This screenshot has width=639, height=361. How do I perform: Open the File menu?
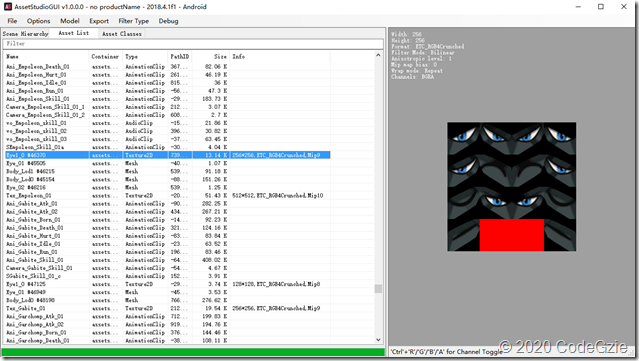coord(12,21)
